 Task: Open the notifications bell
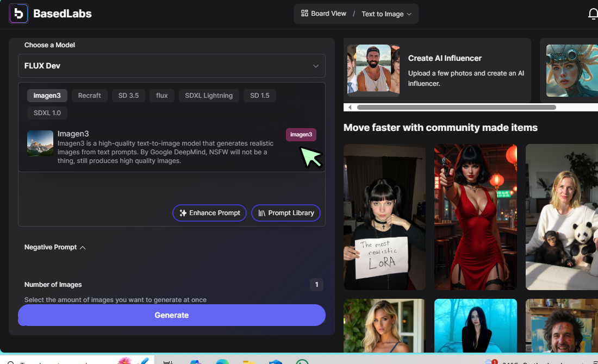[593, 14]
